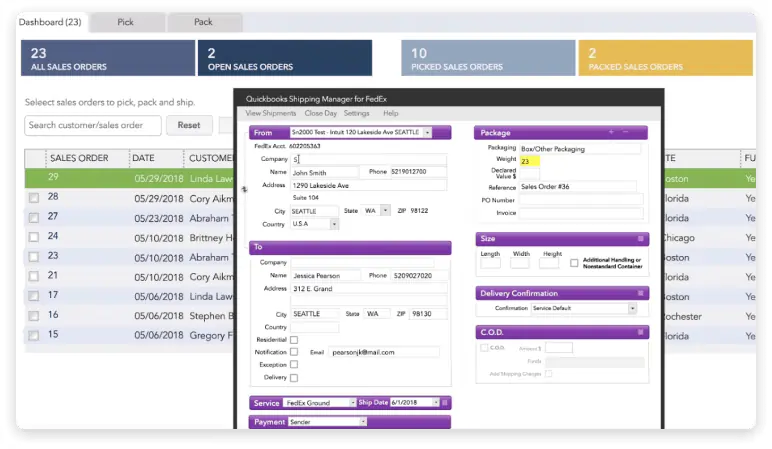
Task: Open the View Shipments menu
Action: [271, 113]
